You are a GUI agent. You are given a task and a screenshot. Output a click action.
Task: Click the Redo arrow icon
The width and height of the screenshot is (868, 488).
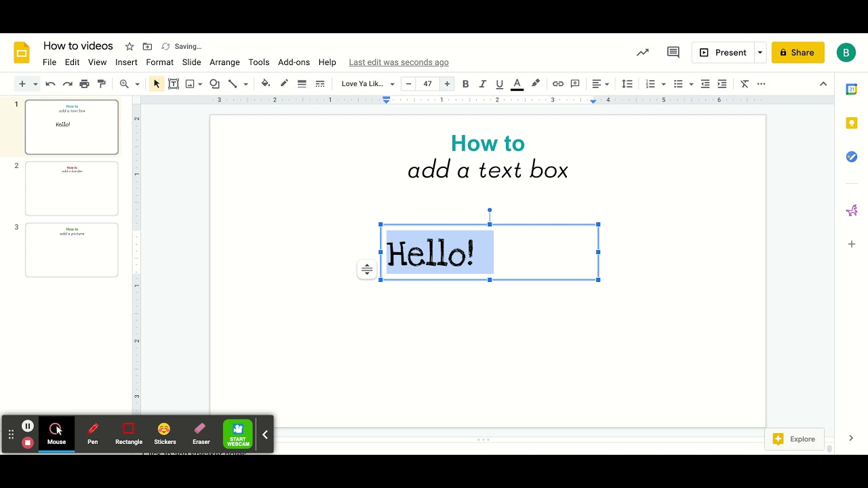pos(67,84)
